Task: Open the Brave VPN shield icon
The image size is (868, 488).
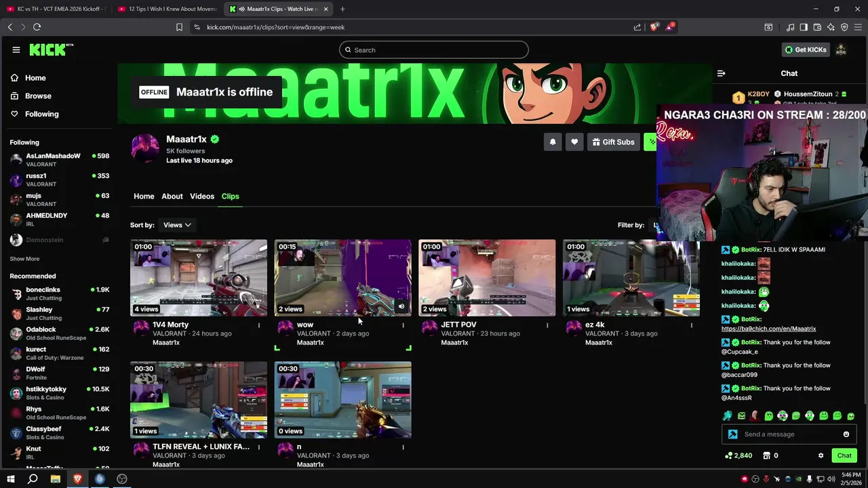Action: [x=844, y=27]
